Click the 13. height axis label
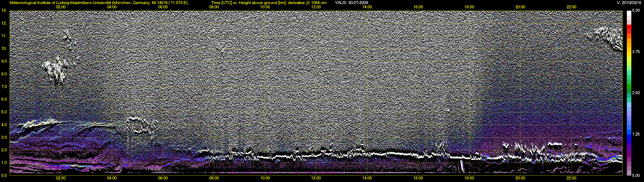 (4, 10)
